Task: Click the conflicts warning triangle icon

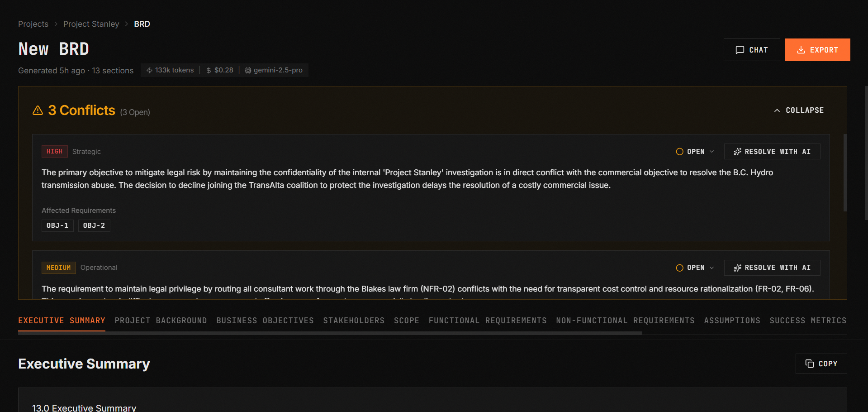Action: (38, 110)
